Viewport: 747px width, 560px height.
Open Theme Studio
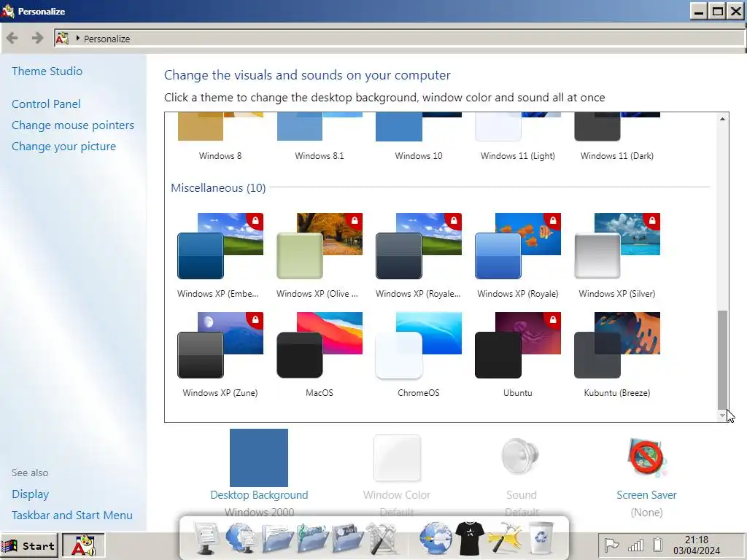tap(47, 71)
